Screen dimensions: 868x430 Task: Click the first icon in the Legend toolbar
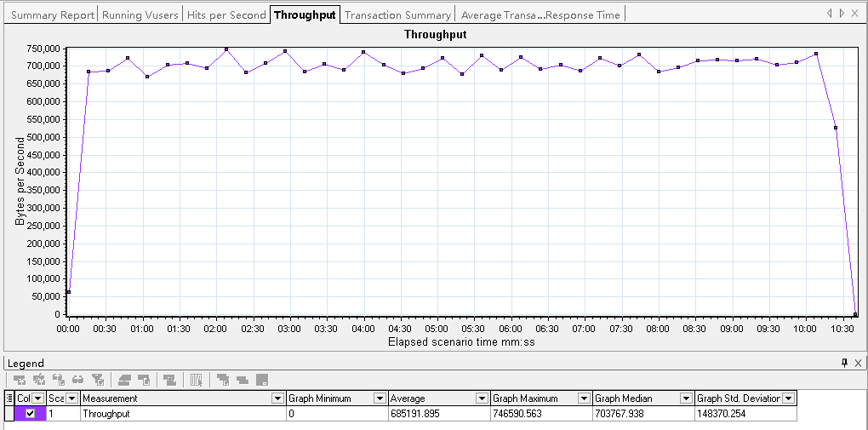point(20,380)
